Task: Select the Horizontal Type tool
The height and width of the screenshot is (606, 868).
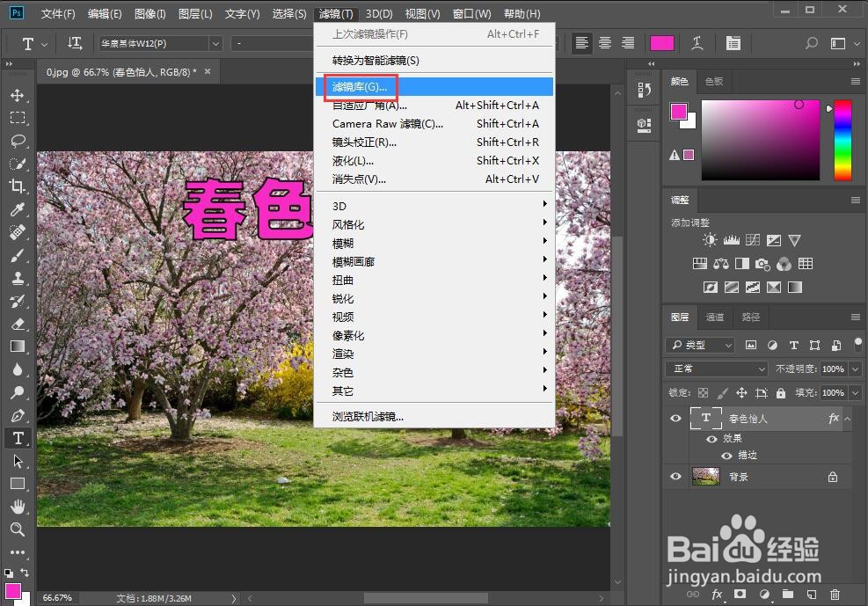Action: pos(18,437)
